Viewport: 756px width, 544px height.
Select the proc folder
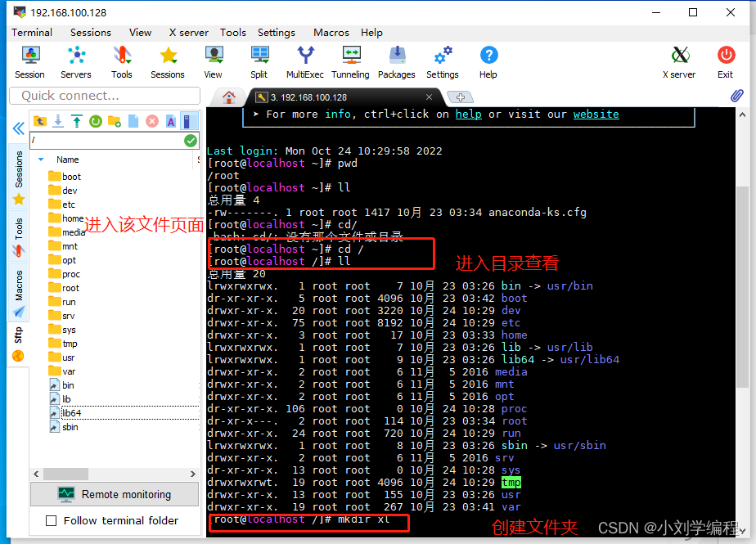tap(65, 274)
